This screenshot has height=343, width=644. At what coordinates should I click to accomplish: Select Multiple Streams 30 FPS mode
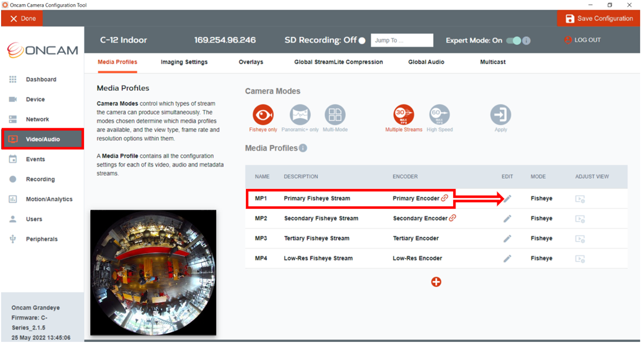404,115
